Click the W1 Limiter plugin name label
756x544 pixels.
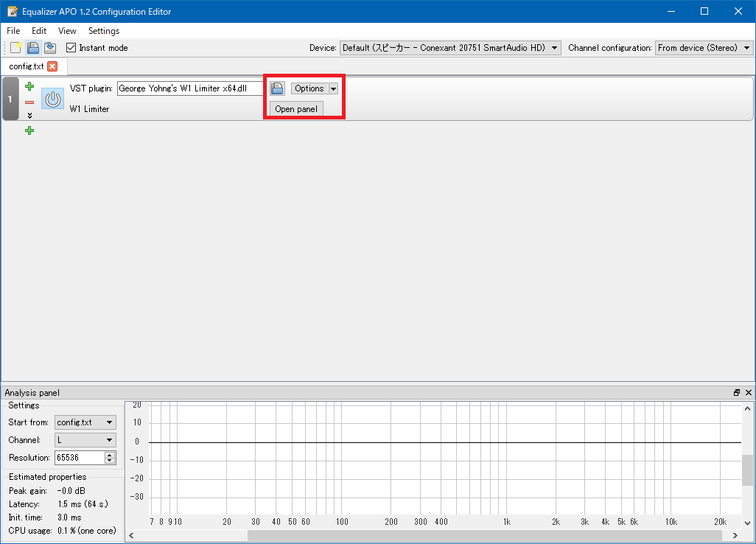(89, 109)
